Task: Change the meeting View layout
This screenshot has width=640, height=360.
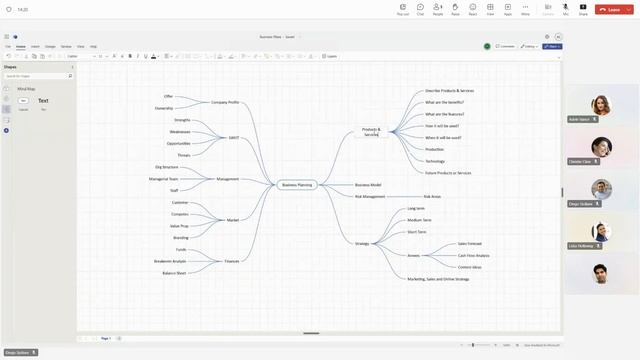Action: [x=490, y=9]
